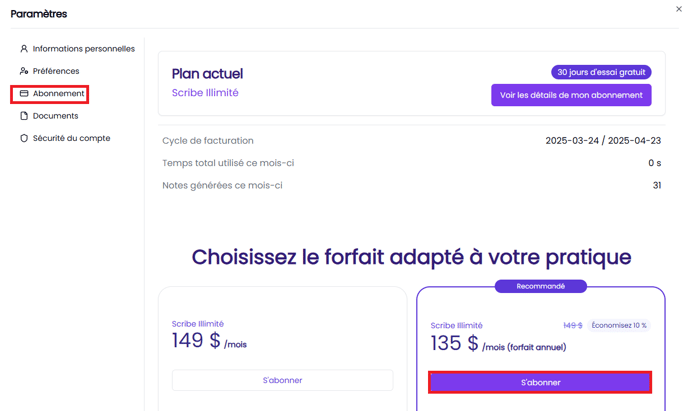Click the Cycle de facturation date range
The height and width of the screenshot is (411, 688).
coord(603,141)
